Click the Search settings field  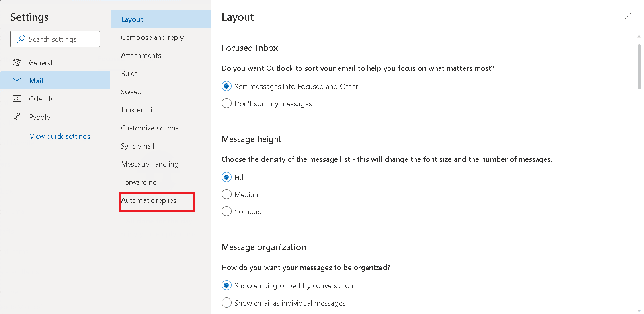coord(55,39)
